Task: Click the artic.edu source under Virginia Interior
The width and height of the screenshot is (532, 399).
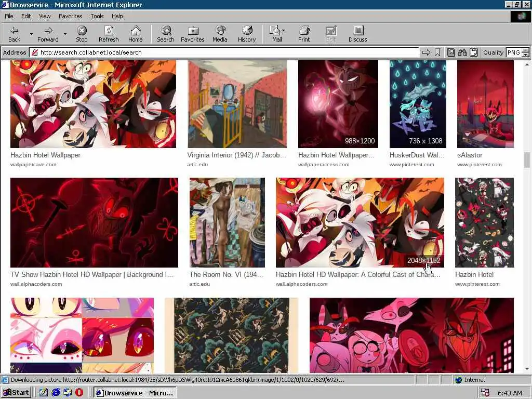Action: (197, 165)
